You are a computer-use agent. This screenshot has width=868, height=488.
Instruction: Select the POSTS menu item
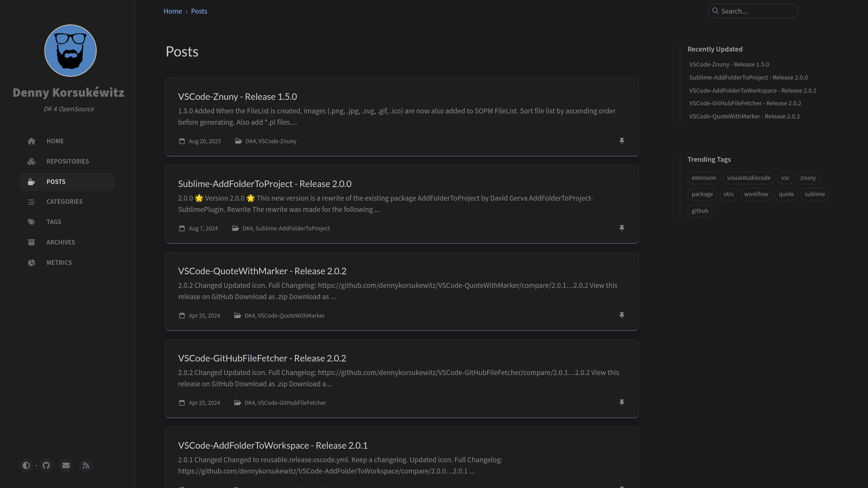pos(67,181)
